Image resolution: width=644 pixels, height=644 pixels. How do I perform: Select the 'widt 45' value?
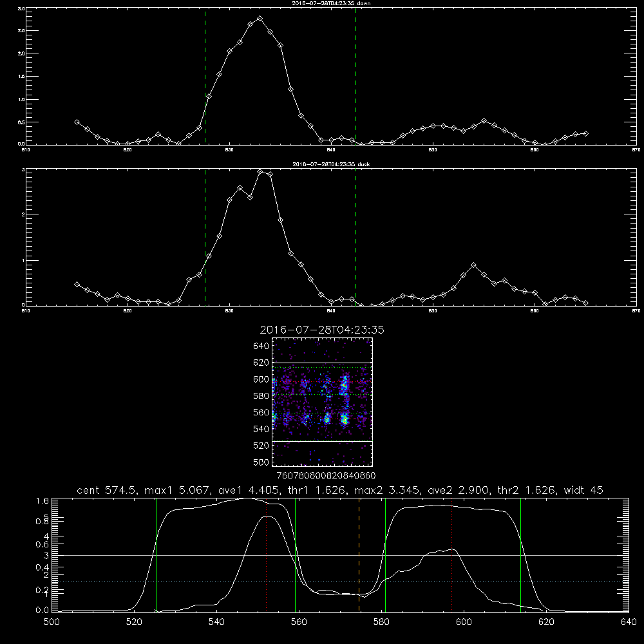583,490
